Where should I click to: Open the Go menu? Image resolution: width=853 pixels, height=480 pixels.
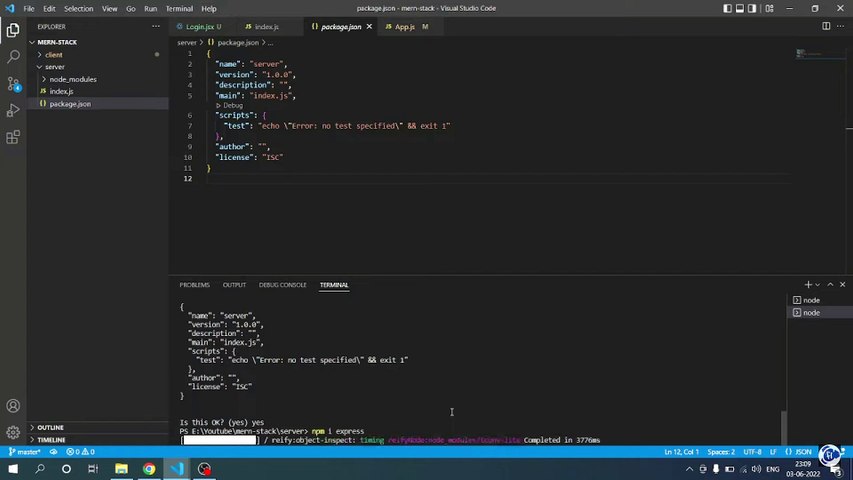131,9
